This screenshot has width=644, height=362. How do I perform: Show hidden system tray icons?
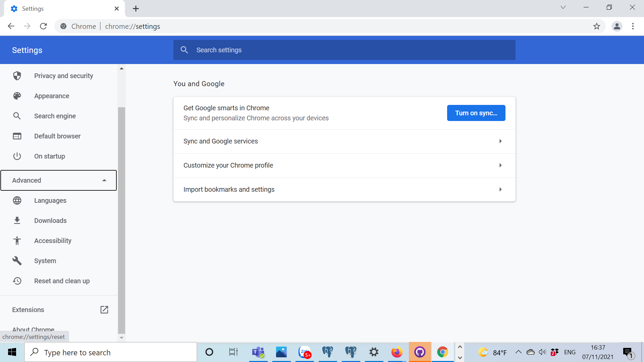pos(518,352)
